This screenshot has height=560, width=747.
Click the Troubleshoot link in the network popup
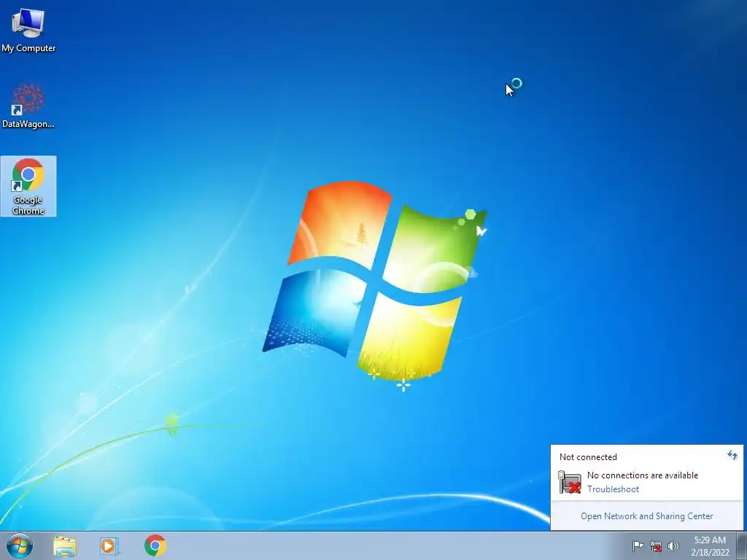(613, 489)
